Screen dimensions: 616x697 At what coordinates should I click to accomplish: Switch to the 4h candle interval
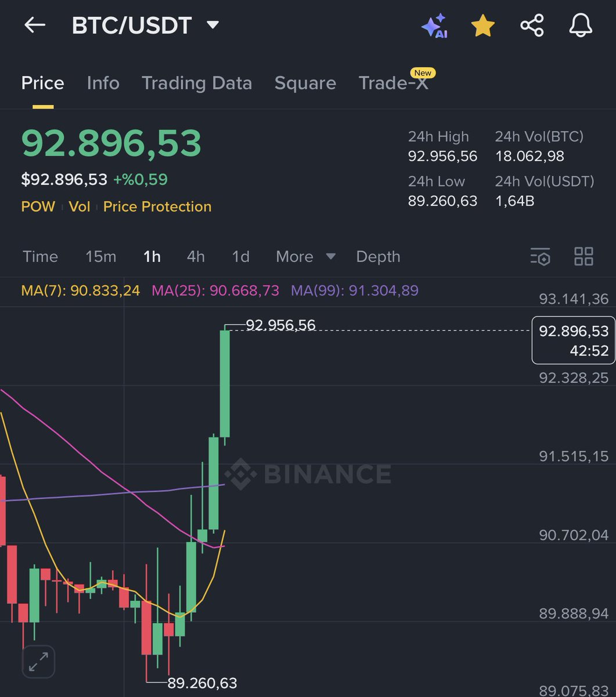pos(195,256)
